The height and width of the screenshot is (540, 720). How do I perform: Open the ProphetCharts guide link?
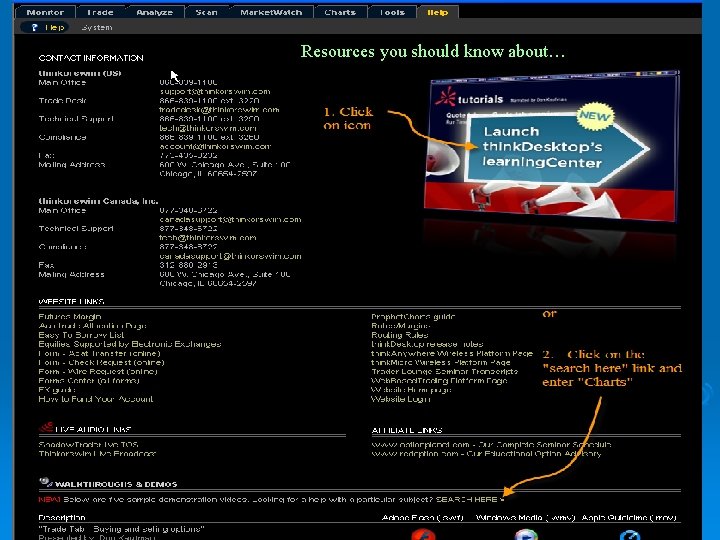tap(413, 316)
